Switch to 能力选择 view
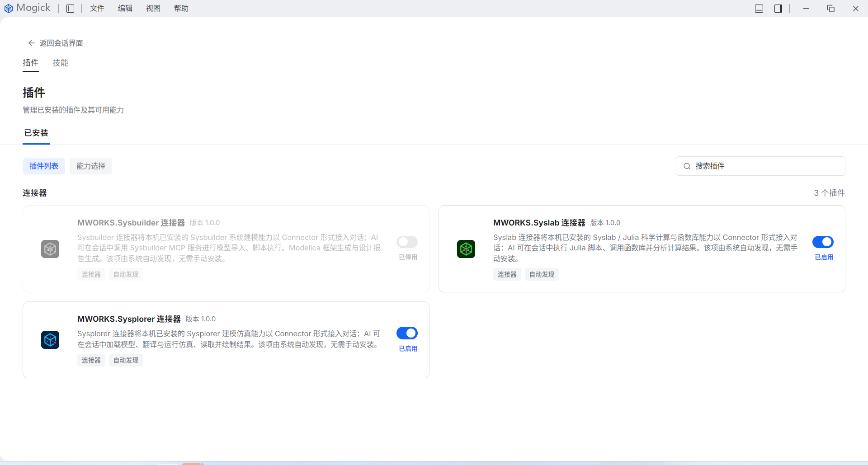The image size is (868, 465). [x=91, y=166]
